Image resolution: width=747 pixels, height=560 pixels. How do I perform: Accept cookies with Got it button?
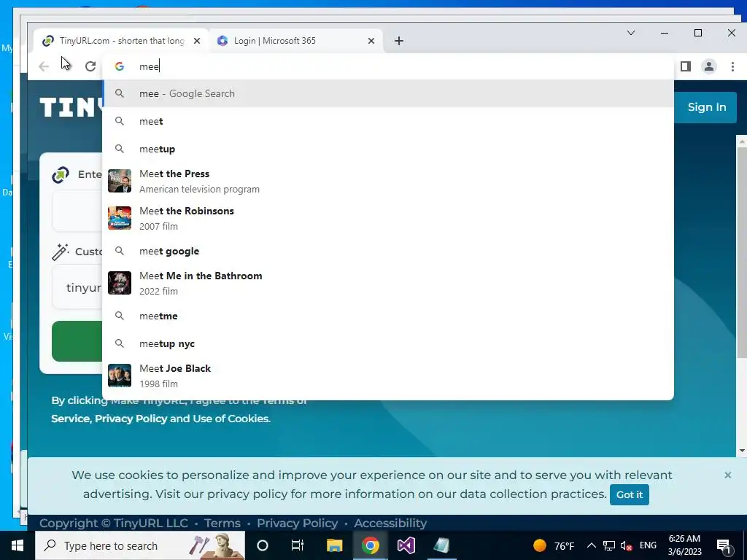pyautogui.click(x=630, y=494)
